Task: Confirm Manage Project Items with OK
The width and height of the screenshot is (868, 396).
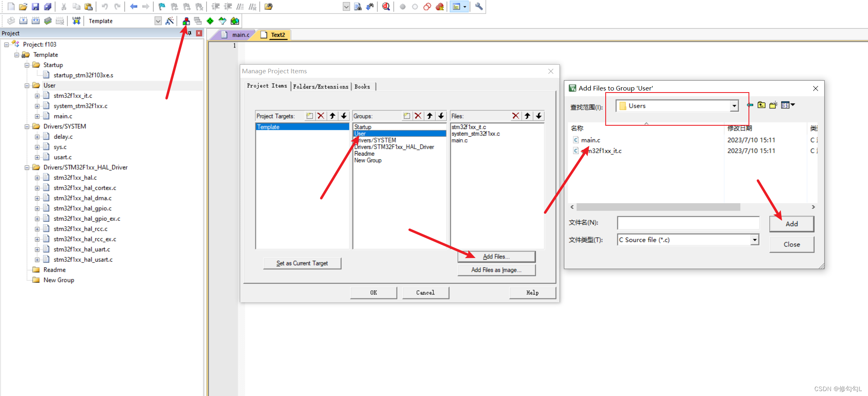Action: click(374, 292)
